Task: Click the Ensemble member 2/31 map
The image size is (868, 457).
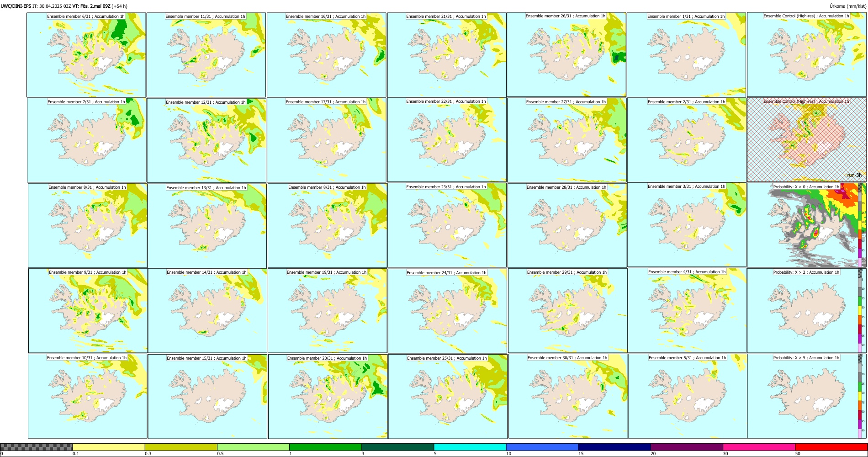Action: [x=687, y=140]
